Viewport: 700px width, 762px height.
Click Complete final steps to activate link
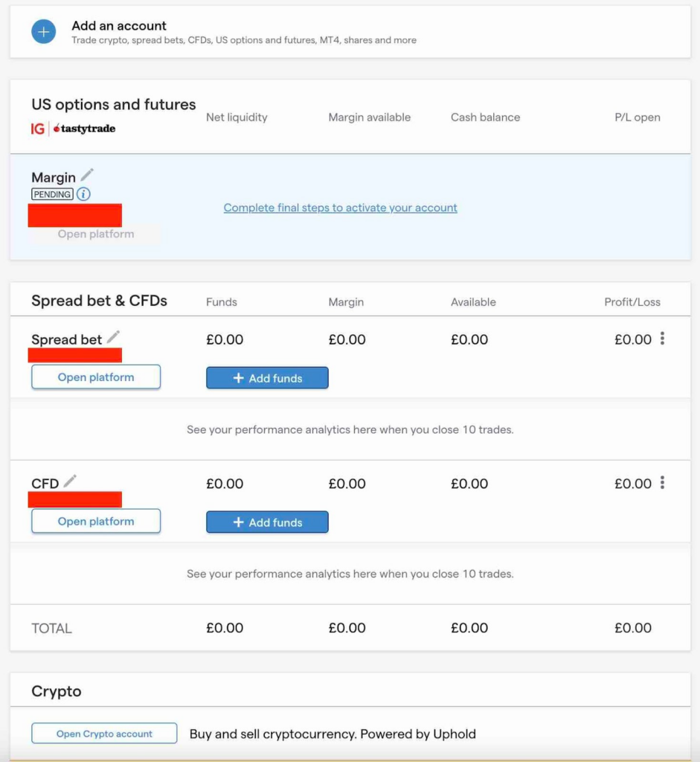point(340,208)
